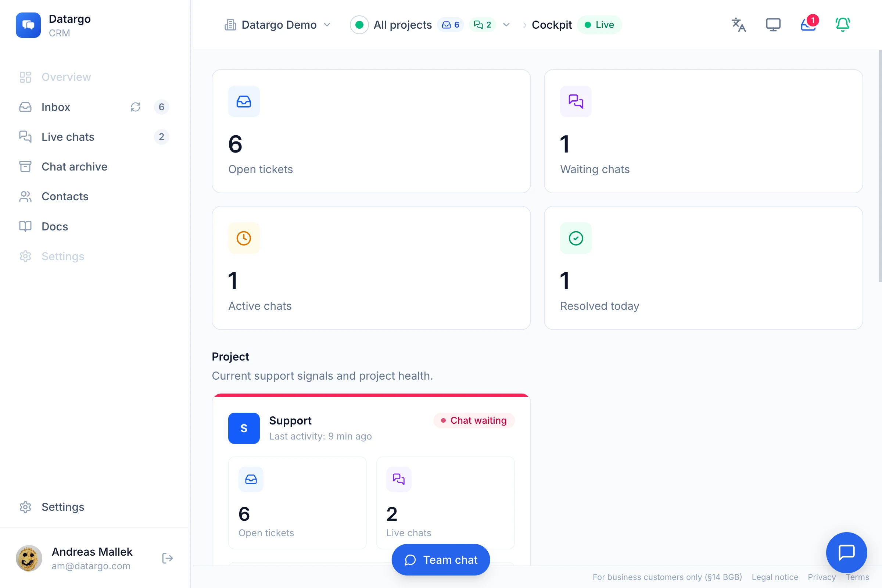The width and height of the screenshot is (882, 588).
Task: Open Live chats in sidebar
Action: [x=94, y=137]
